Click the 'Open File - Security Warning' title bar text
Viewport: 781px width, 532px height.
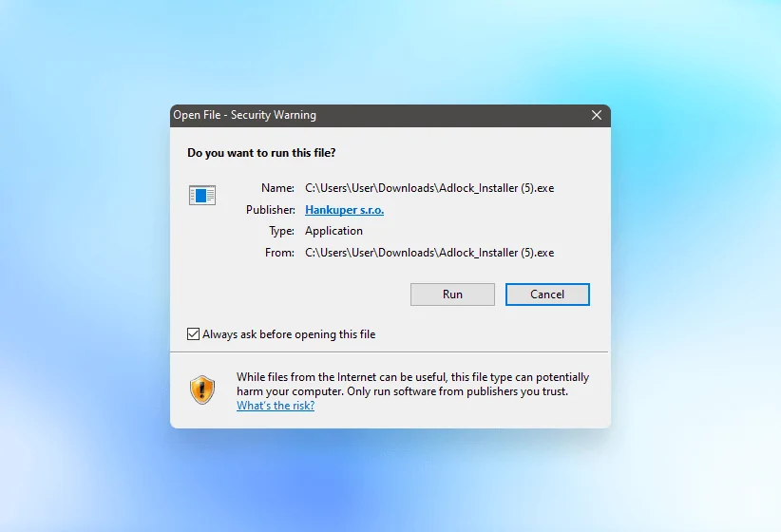click(x=244, y=115)
